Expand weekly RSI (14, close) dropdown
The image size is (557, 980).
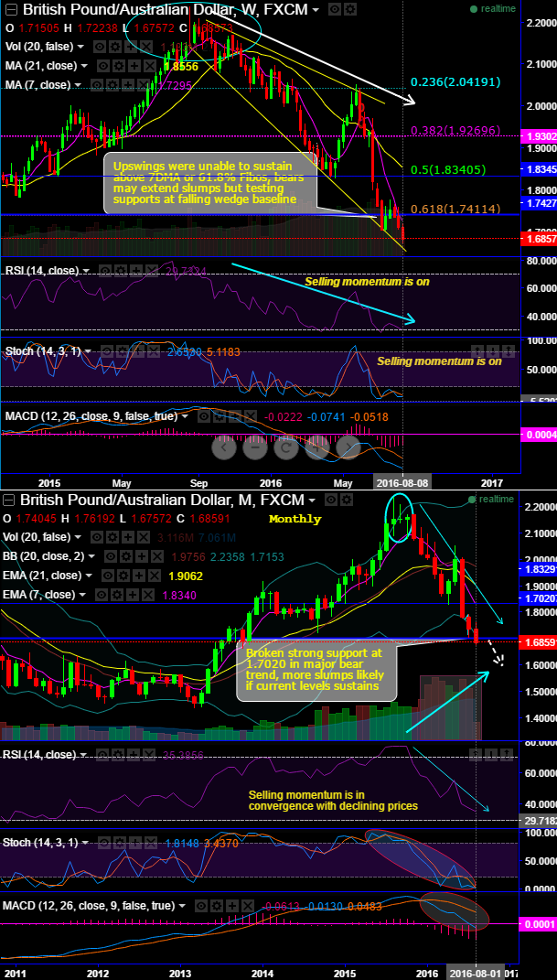tap(86, 271)
